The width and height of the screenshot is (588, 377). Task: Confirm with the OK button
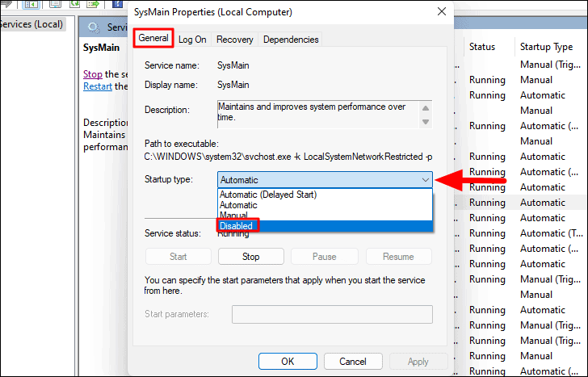(288, 362)
